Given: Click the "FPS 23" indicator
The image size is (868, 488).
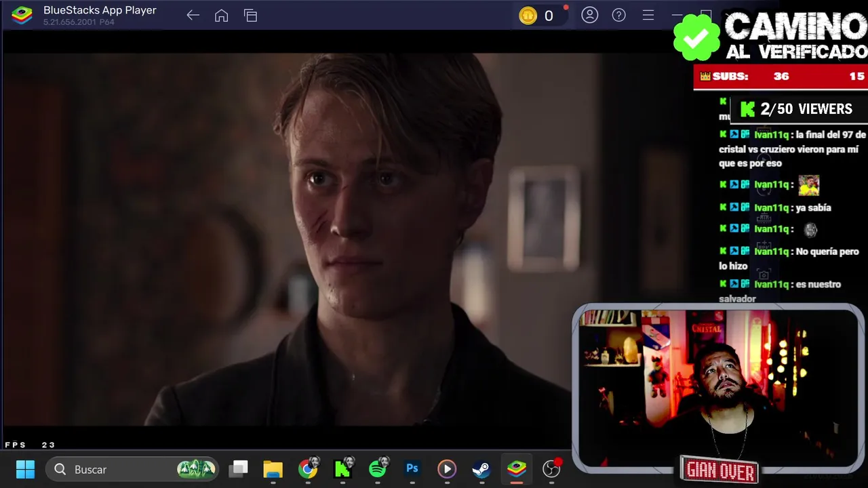Looking at the screenshot, I should pos(30,445).
